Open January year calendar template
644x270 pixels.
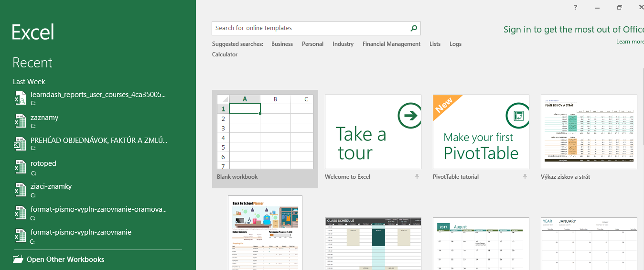pos(589,244)
